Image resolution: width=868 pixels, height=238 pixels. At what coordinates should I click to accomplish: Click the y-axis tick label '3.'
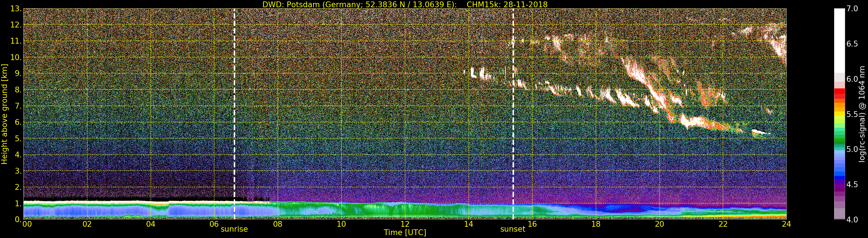[x=18, y=171]
